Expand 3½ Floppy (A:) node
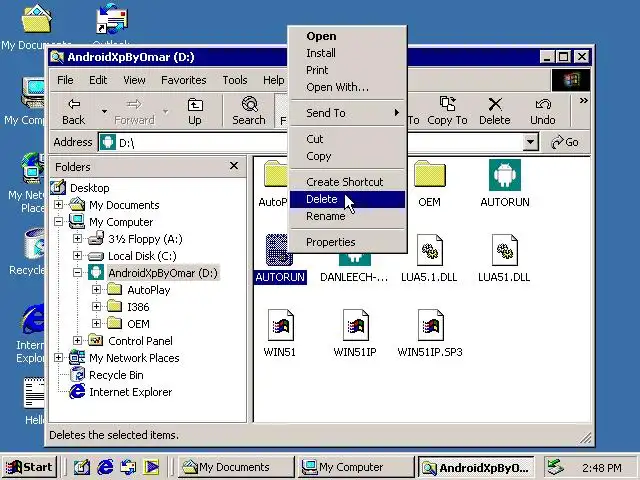This screenshot has height=480, width=640. [78, 239]
